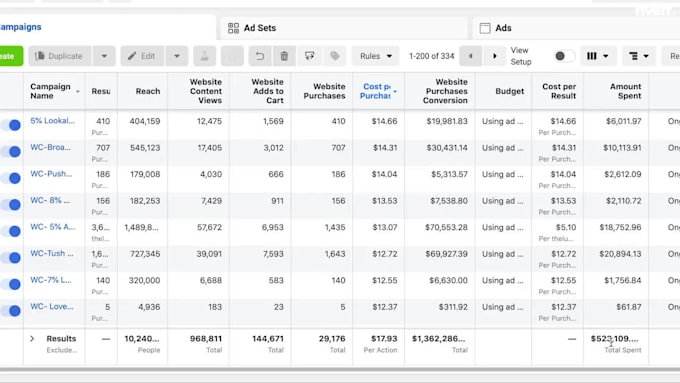This screenshot has height=383, width=680.
Task: Click the $20,894.13 amount spent cell
Action: (620, 254)
